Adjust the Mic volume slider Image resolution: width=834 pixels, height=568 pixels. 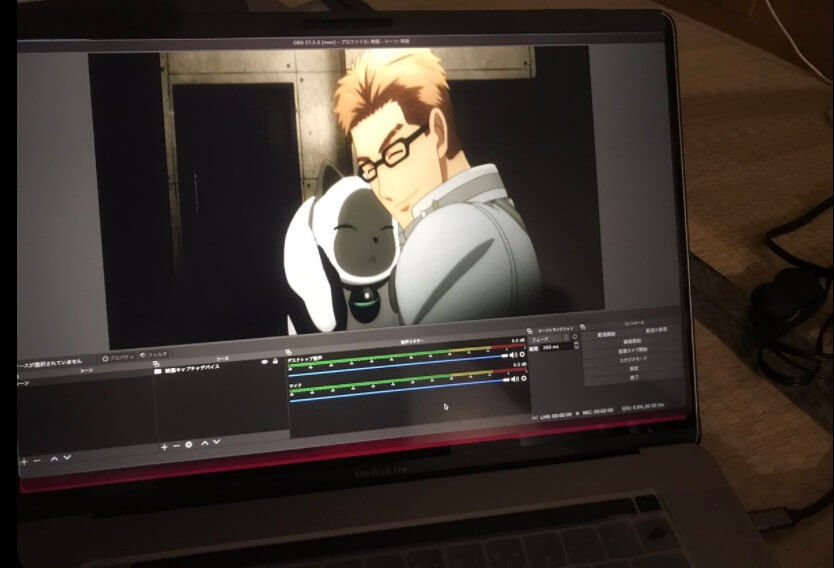[x=400, y=390]
